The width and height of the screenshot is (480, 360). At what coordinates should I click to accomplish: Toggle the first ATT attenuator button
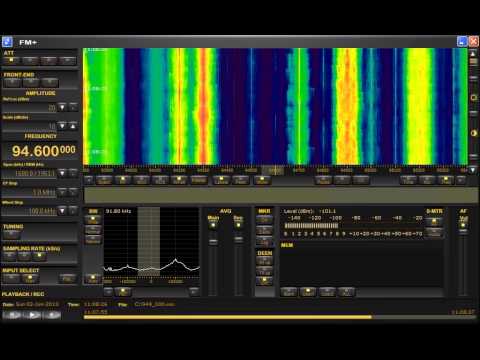click(x=11, y=61)
